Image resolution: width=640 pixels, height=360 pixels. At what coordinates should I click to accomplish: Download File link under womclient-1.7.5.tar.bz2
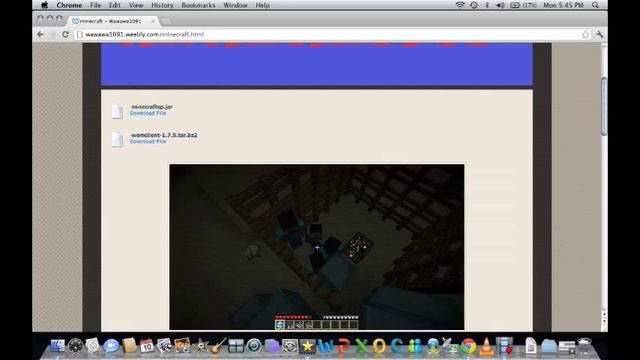pyautogui.click(x=148, y=141)
